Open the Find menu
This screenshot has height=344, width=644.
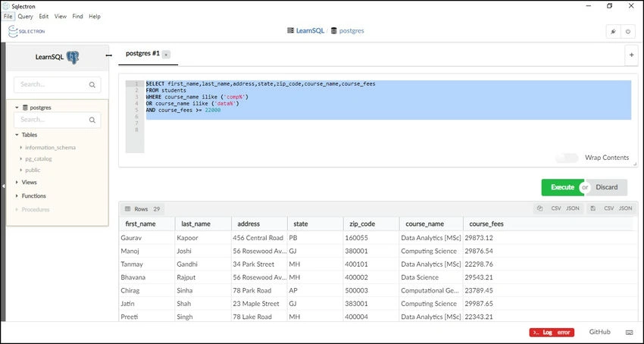coord(77,17)
